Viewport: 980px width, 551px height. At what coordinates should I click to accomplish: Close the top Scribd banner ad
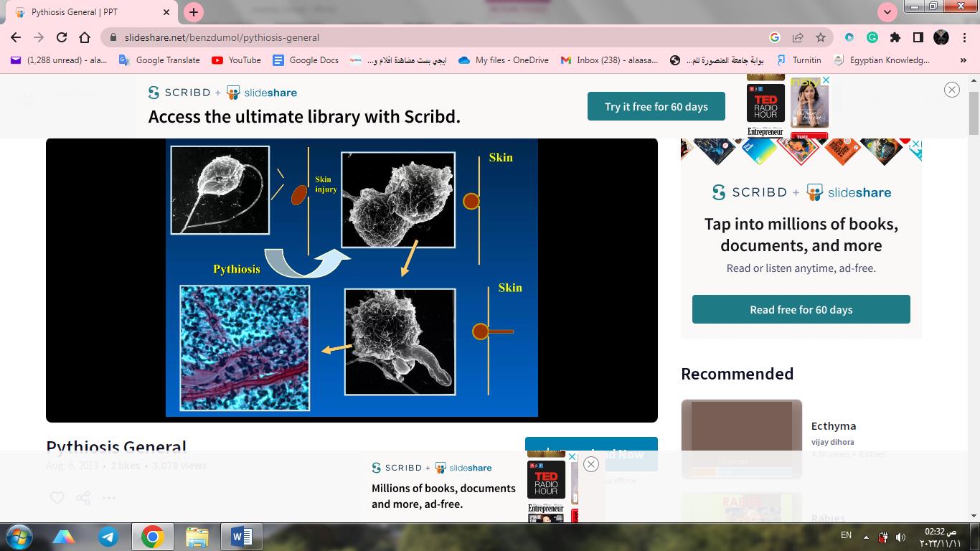952,90
